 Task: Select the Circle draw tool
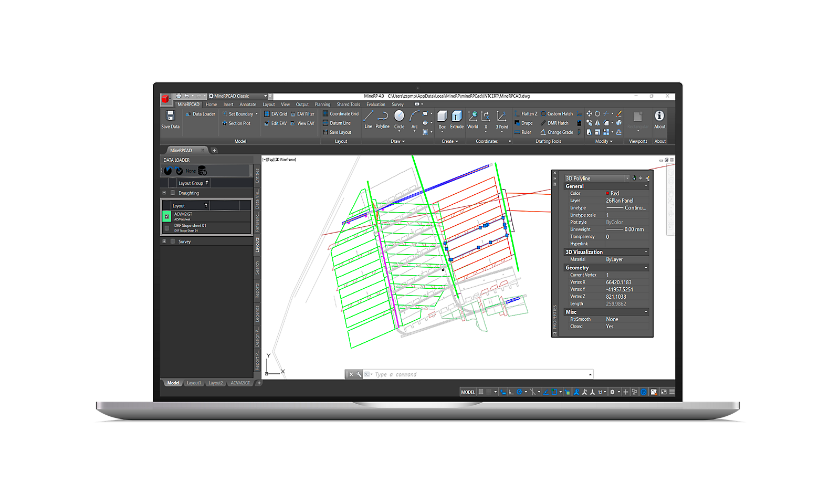400,119
